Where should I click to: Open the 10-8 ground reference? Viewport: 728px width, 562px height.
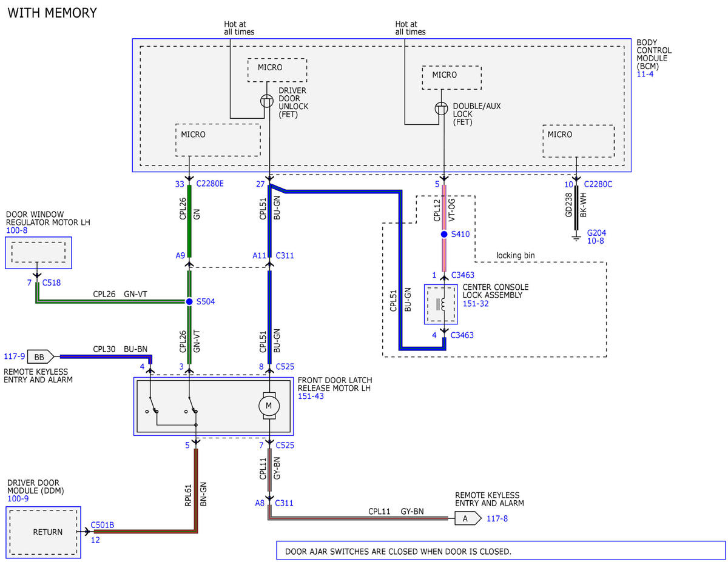(x=595, y=241)
